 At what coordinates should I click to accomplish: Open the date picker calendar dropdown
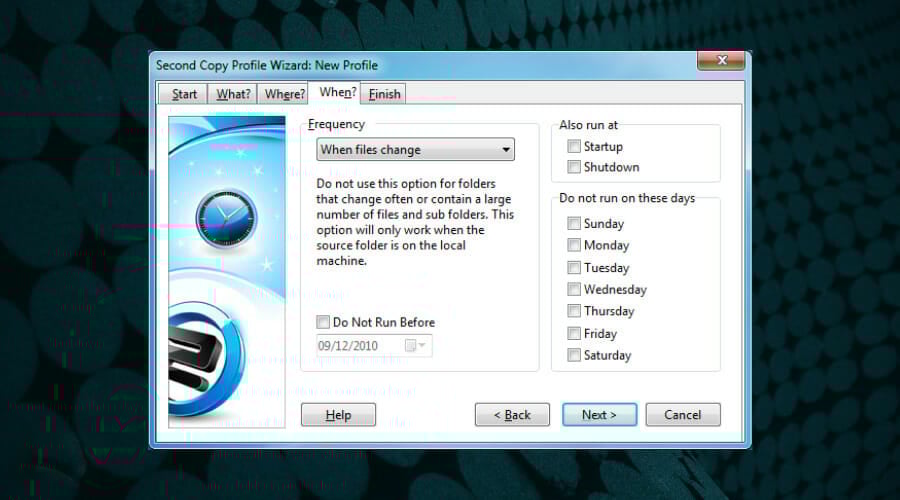coord(416,346)
